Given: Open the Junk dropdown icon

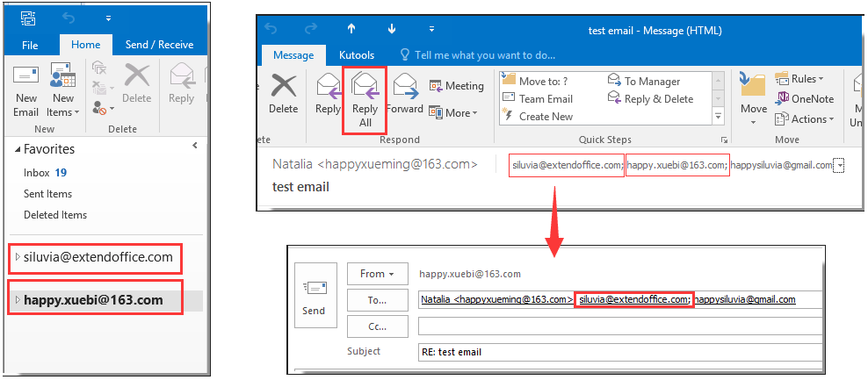Looking at the screenshot, I should (x=103, y=108).
